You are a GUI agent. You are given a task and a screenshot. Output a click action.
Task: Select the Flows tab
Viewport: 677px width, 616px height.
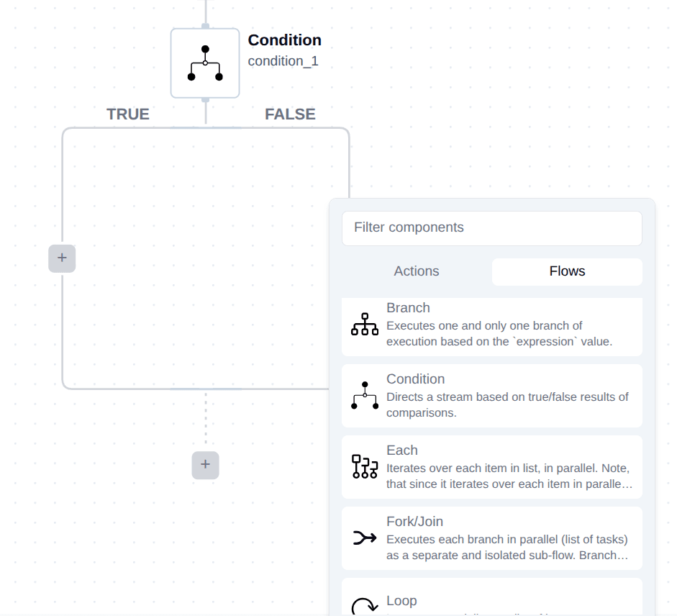pos(567,271)
